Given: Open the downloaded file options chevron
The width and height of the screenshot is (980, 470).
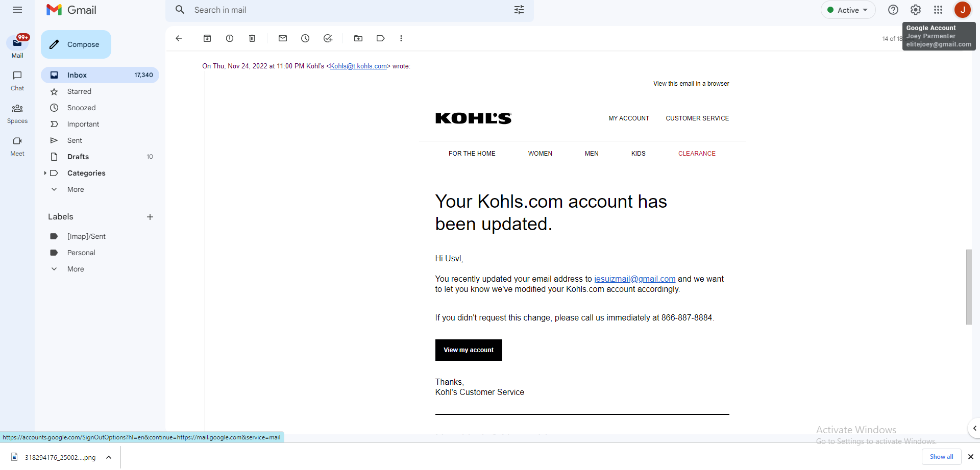Looking at the screenshot, I should (109, 457).
